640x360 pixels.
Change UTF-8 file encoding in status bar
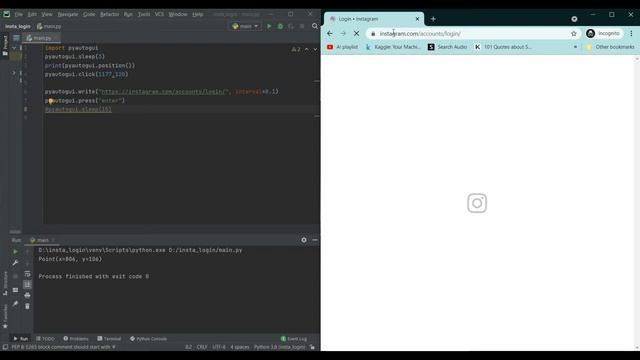tap(219, 347)
